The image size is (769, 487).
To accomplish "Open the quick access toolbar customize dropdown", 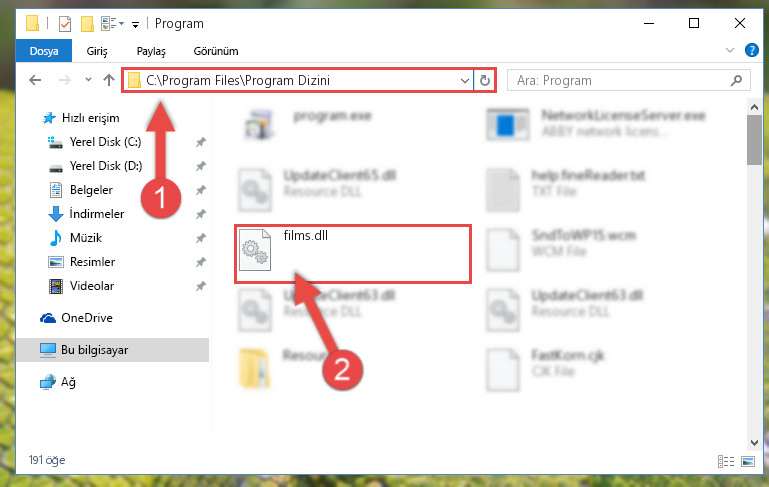I will click(x=135, y=24).
